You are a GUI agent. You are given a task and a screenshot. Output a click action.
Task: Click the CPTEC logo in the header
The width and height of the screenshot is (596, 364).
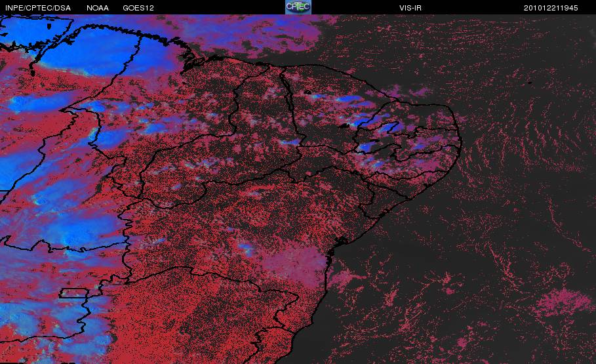(298, 7)
